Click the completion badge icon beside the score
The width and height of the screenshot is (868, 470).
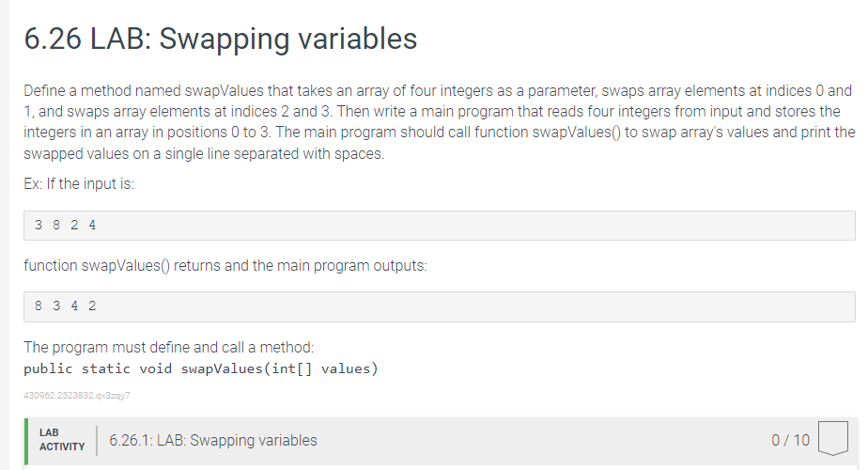(833, 438)
